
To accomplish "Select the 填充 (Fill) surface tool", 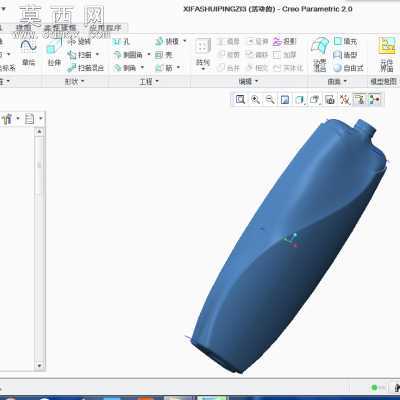I will pyautogui.click(x=345, y=41).
